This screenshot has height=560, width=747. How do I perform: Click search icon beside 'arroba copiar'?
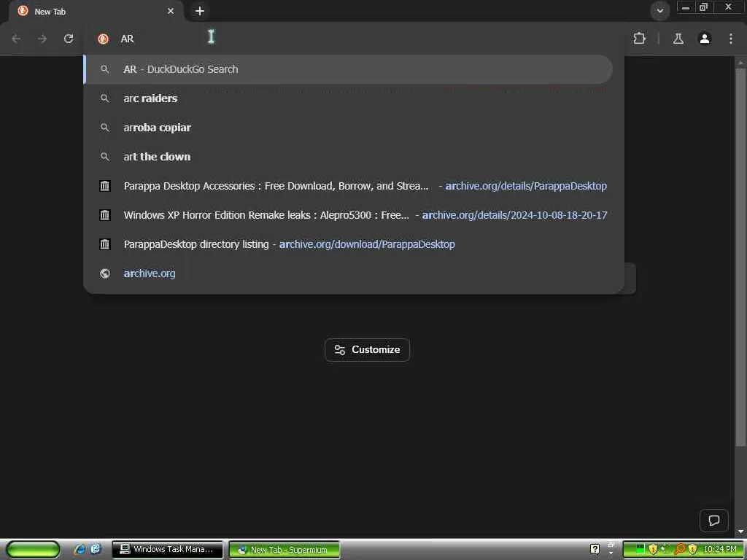(105, 128)
